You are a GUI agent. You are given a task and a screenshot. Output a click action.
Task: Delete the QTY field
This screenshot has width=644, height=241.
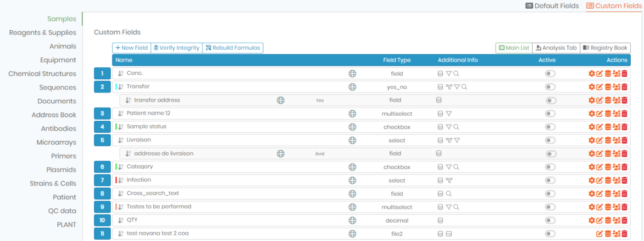point(625,220)
